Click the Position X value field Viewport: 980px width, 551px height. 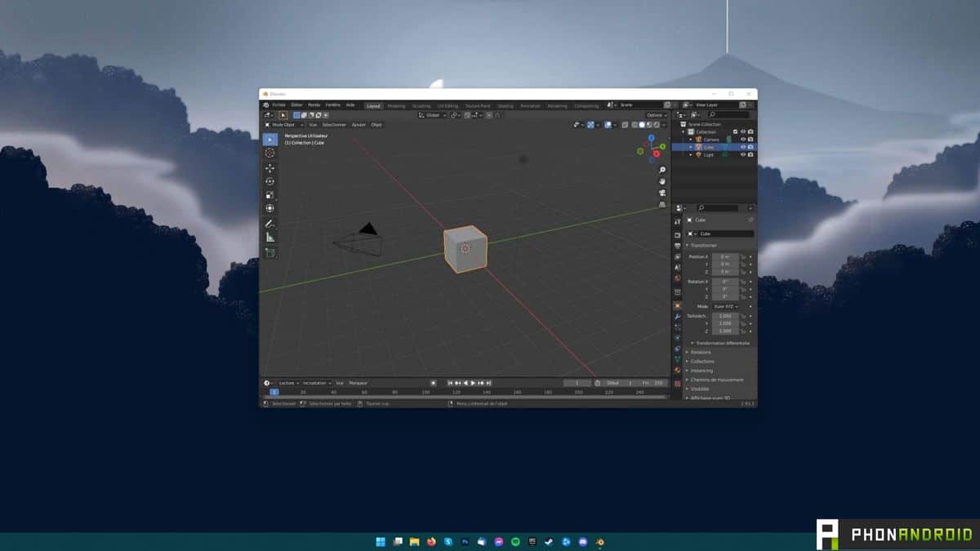point(725,256)
